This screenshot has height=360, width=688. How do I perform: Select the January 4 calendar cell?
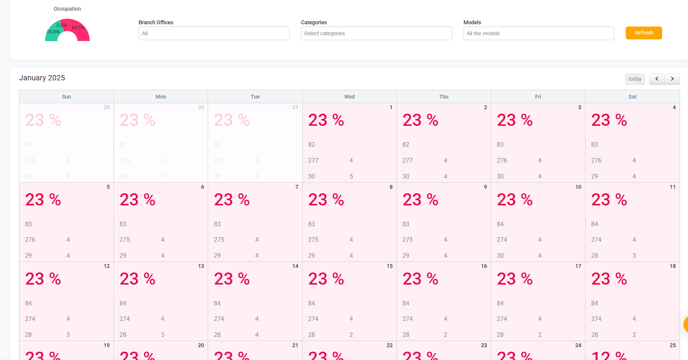point(632,143)
